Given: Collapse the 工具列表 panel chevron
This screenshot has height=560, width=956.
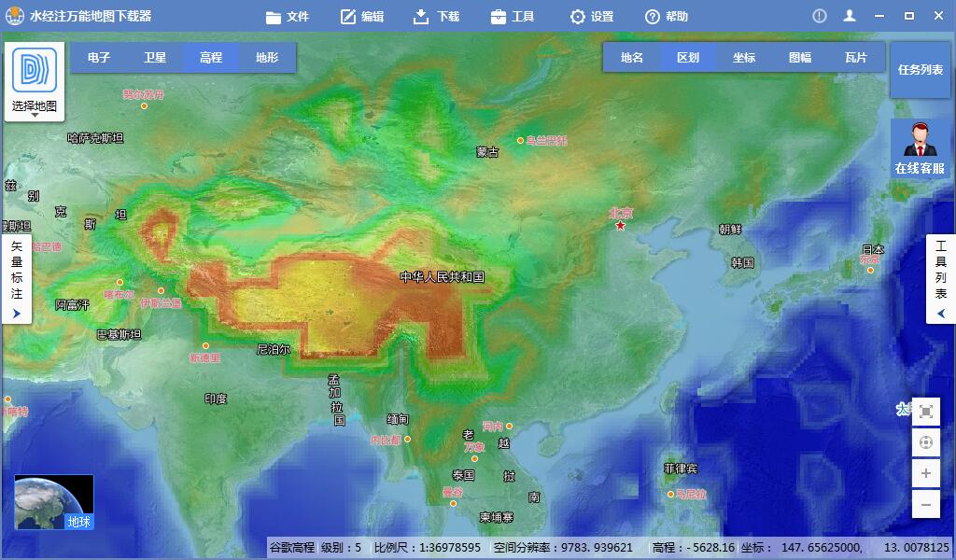Looking at the screenshot, I should (940, 314).
